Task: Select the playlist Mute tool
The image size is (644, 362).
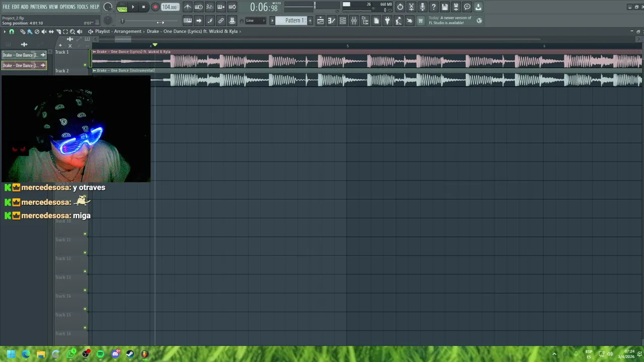Action: click(x=44, y=32)
